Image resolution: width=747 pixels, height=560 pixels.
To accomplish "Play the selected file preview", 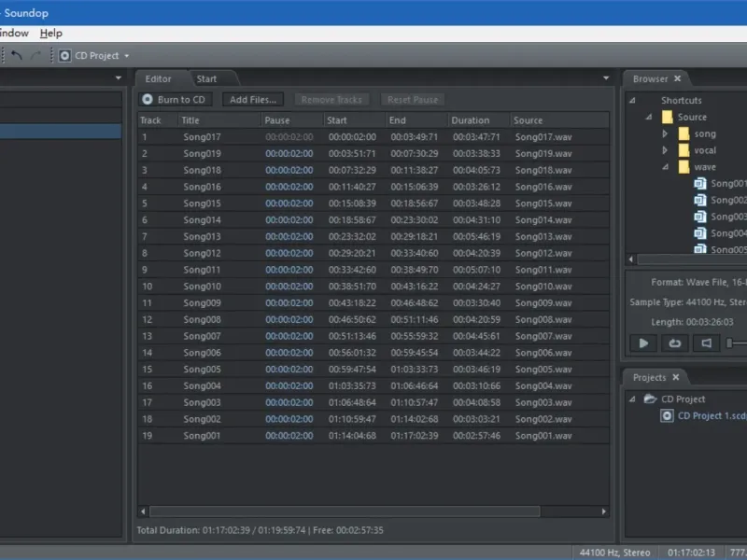I will (x=643, y=343).
